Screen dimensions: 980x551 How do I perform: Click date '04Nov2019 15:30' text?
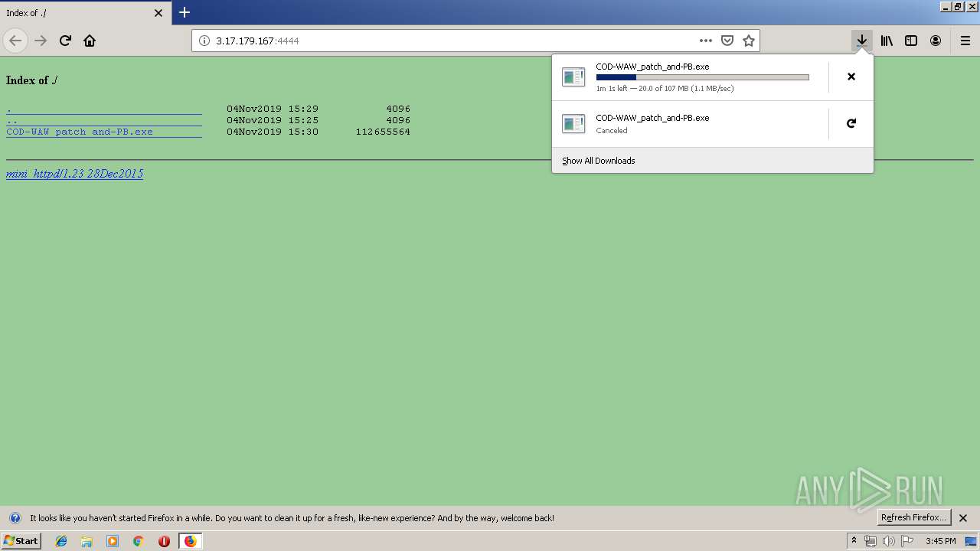coord(273,132)
